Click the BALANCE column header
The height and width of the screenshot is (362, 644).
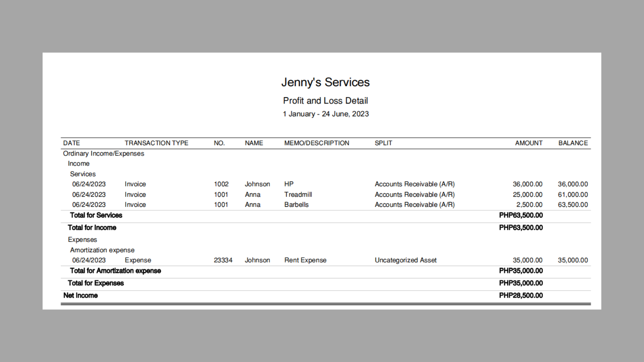(573, 143)
